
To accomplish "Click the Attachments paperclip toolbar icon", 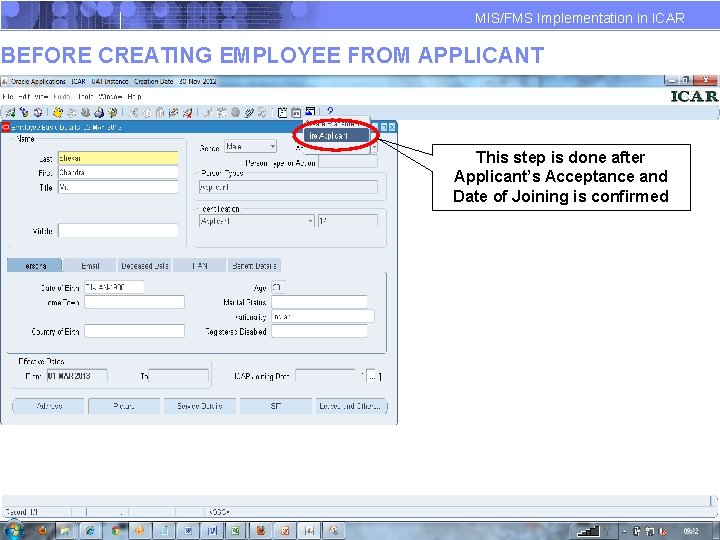I will pyautogui.click(x=249, y=112).
